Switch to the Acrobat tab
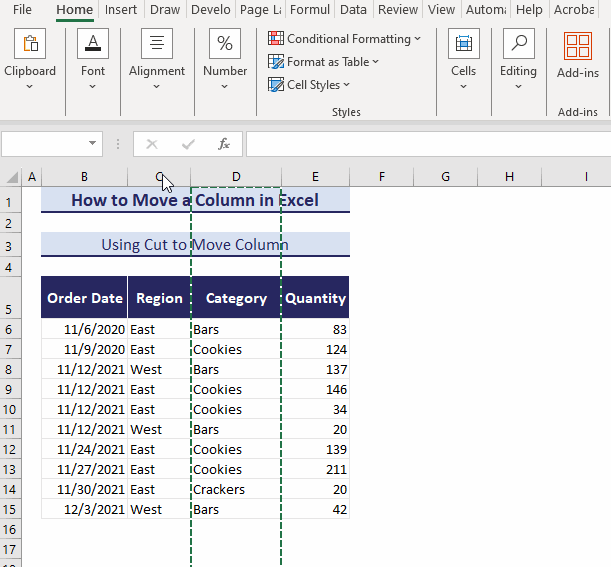 (x=574, y=9)
